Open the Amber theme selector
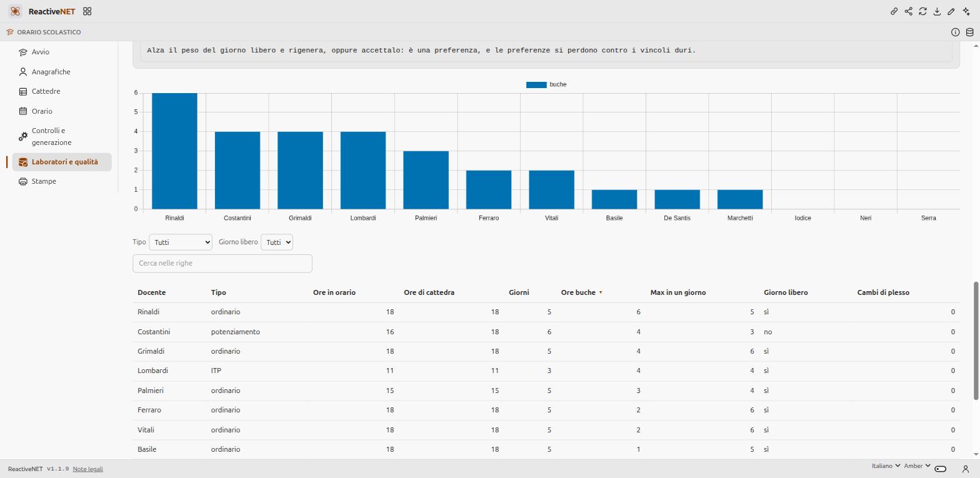Viewport: 980px width, 478px height. (917, 466)
